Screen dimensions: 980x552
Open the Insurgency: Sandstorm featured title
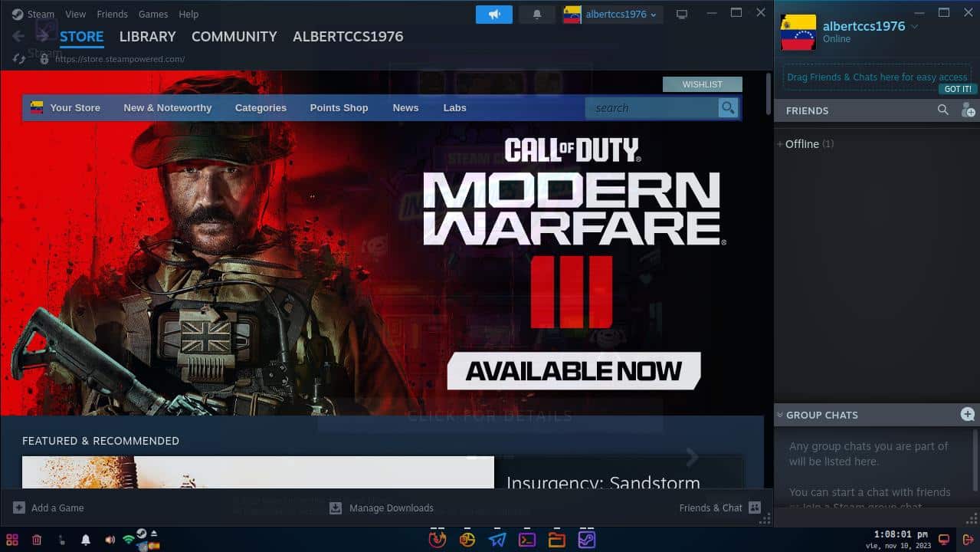click(603, 482)
